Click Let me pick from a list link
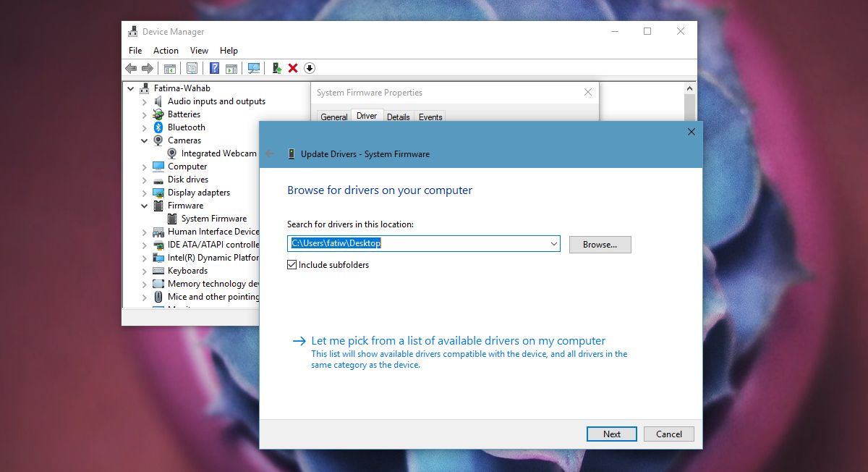 pyautogui.click(x=458, y=341)
